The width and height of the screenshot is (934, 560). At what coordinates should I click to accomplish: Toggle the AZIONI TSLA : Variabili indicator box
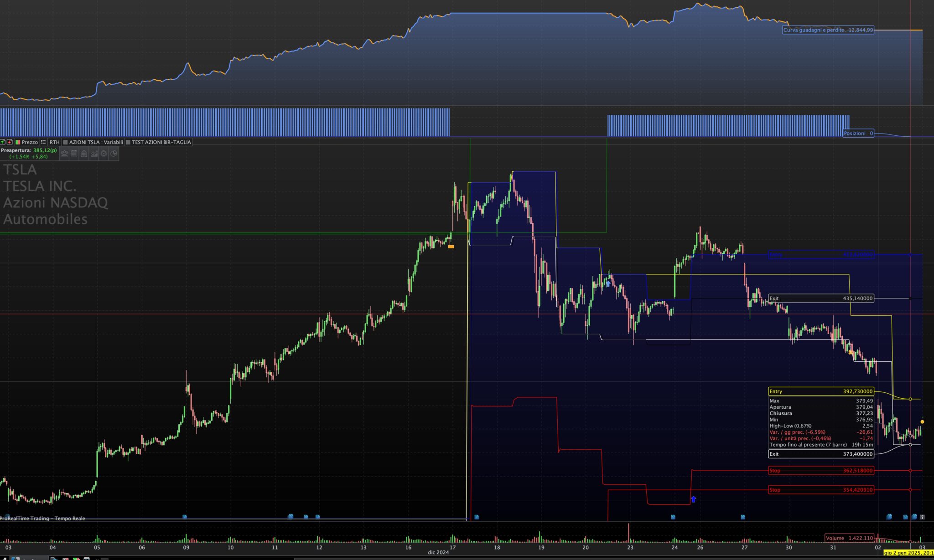click(93, 142)
